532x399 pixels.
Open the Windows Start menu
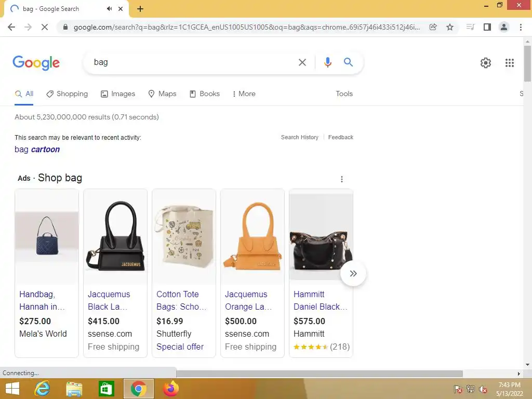[x=12, y=389]
